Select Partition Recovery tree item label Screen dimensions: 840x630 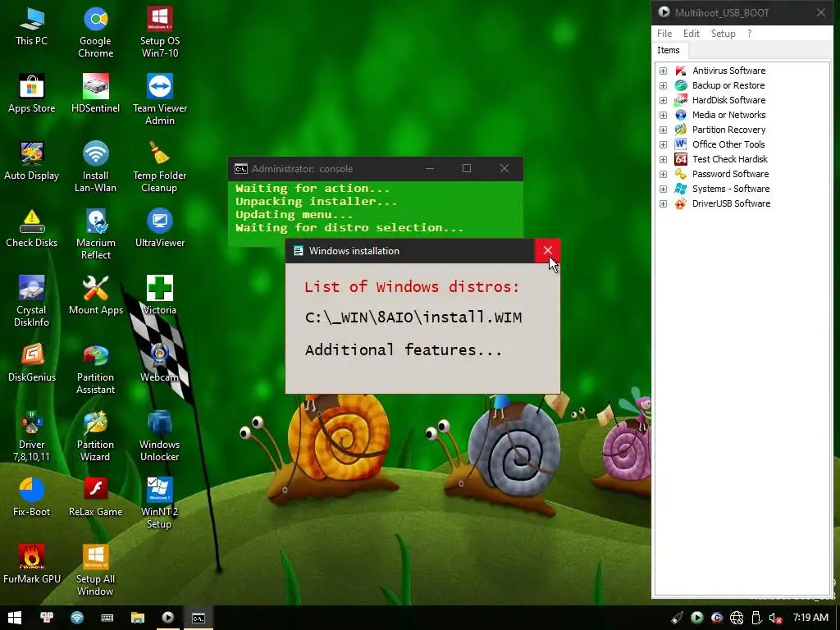[x=728, y=130]
